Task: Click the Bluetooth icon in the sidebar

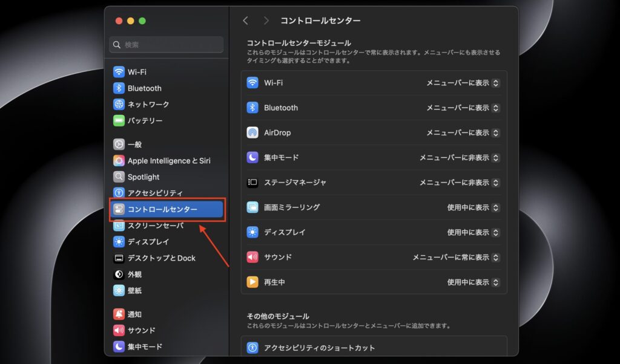Action: coord(119,88)
